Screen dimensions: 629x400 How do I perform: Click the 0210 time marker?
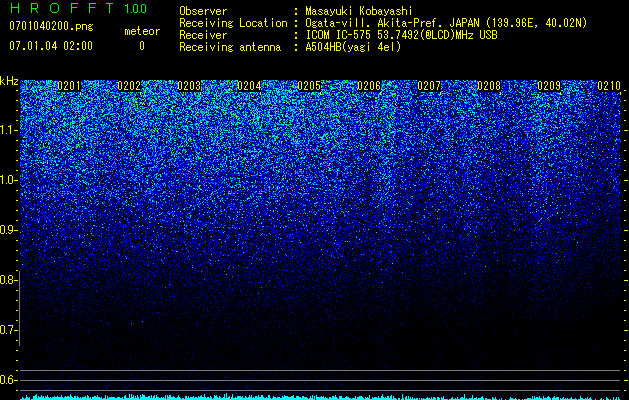click(609, 86)
